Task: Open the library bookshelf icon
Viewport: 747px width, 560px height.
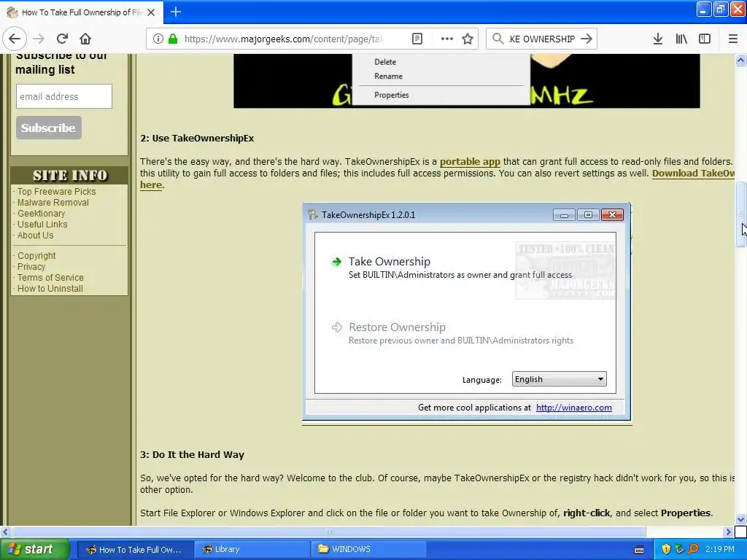Action: (681, 39)
